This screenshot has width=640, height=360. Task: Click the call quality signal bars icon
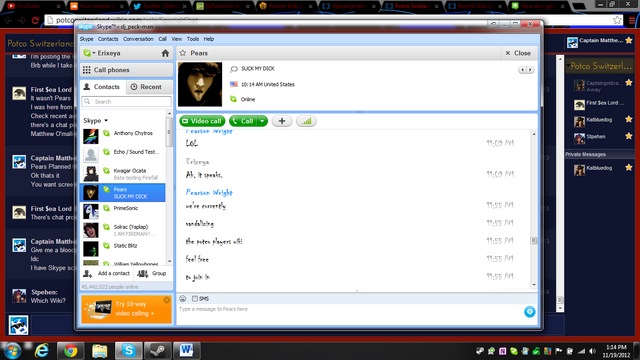tap(306, 121)
